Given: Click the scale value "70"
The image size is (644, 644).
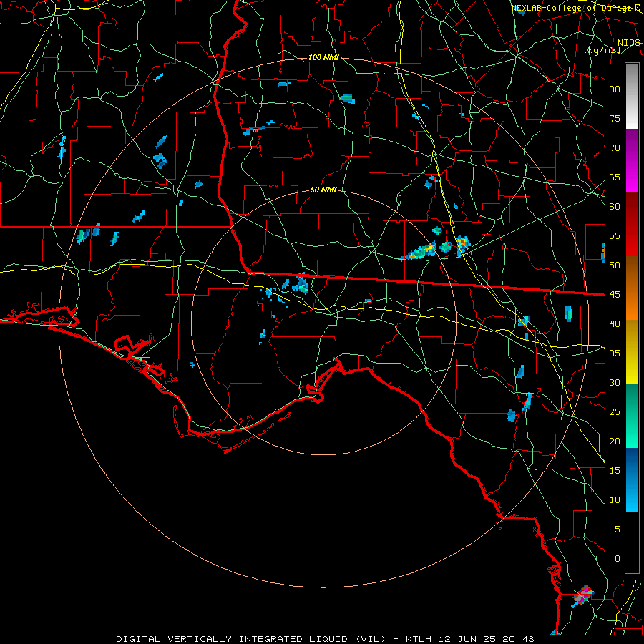Looking at the screenshot, I should click(x=615, y=148).
